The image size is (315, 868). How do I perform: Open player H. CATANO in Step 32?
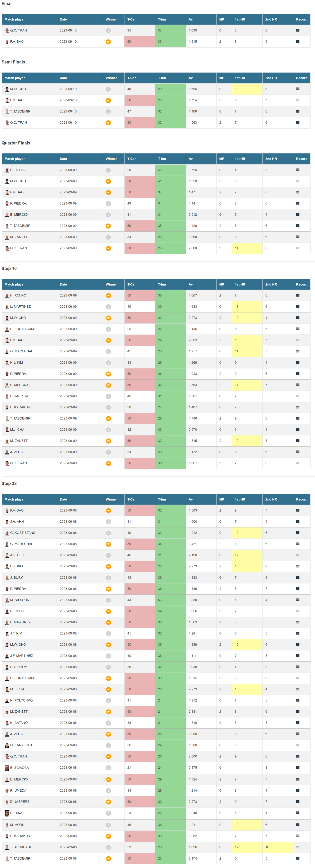pos(19,723)
